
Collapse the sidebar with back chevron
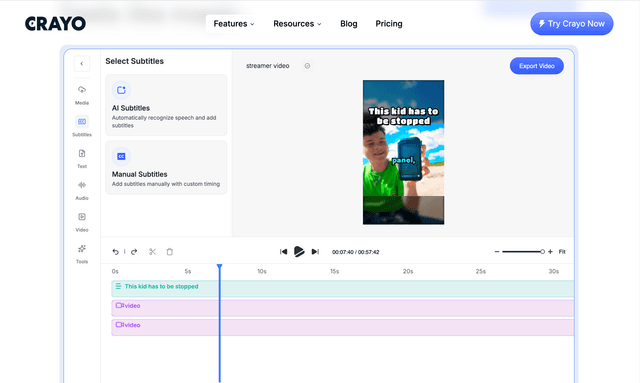[82, 64]
